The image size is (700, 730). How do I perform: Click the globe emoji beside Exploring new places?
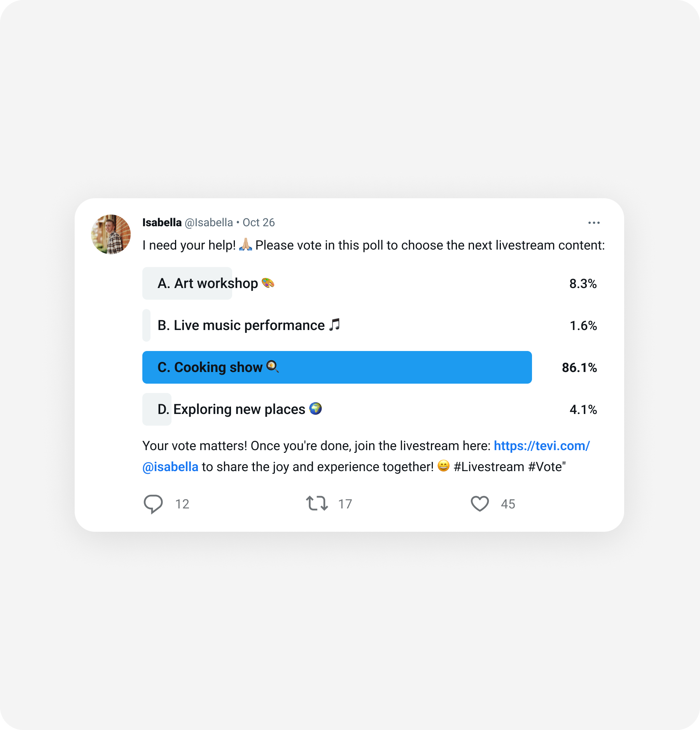click(x=315, y=409)
